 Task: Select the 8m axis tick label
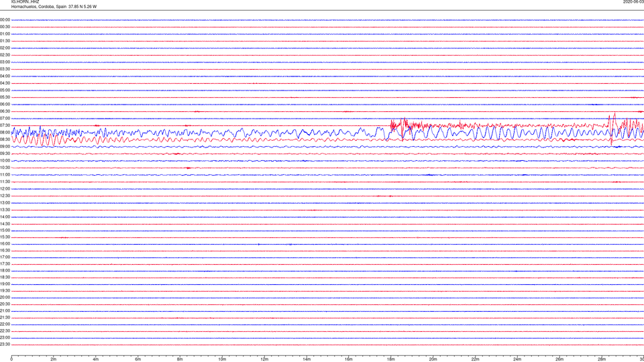pyautogui.click(x=180, y=359)
